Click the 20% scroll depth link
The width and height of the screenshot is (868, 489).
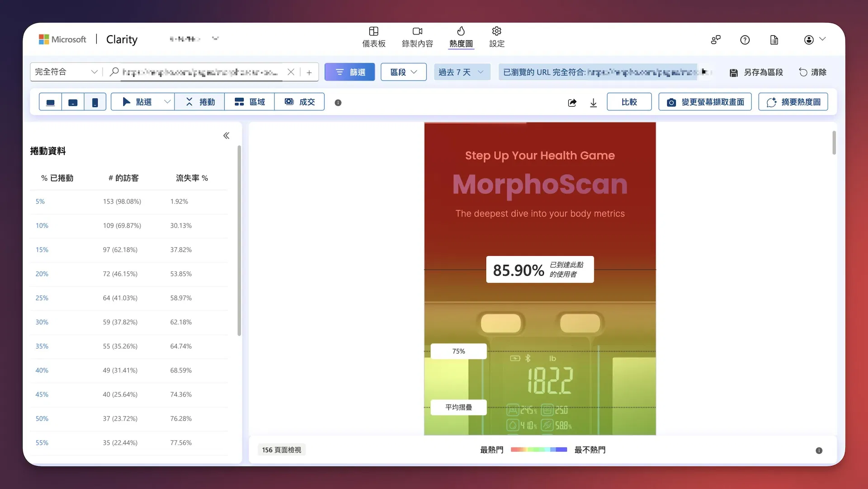pyautogui.click(x=42, y=274)
